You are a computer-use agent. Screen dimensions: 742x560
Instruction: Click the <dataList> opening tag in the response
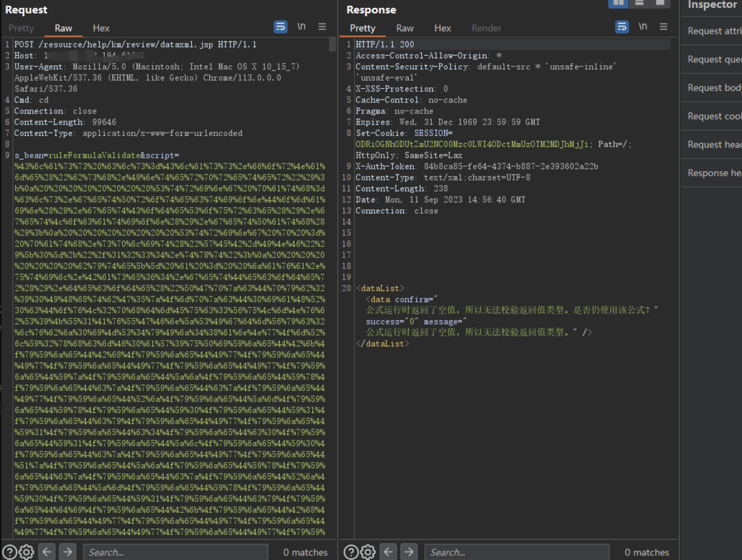coord(380,288)
